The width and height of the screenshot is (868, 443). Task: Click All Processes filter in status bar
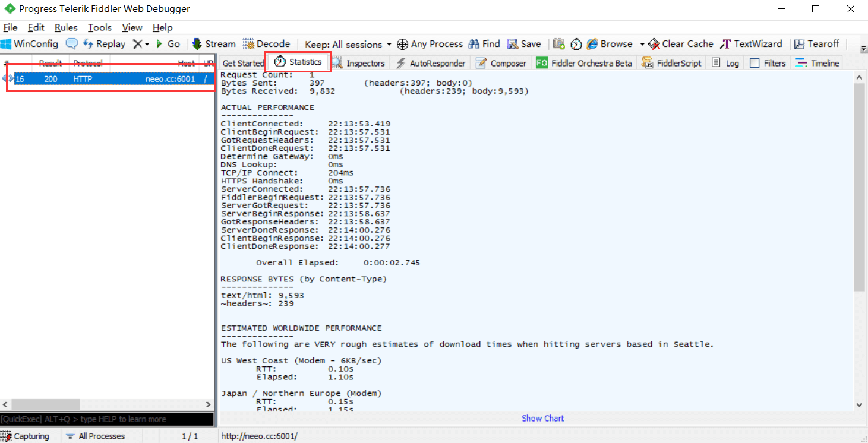(96, 436)
